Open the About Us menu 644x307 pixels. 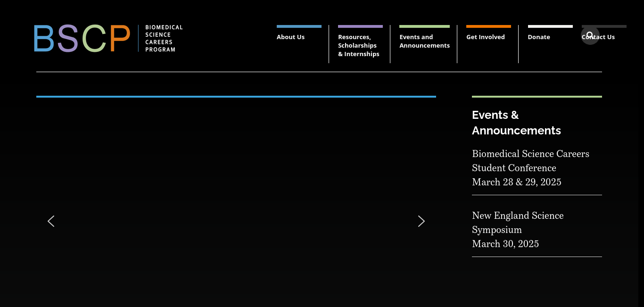tap(290, 37)
